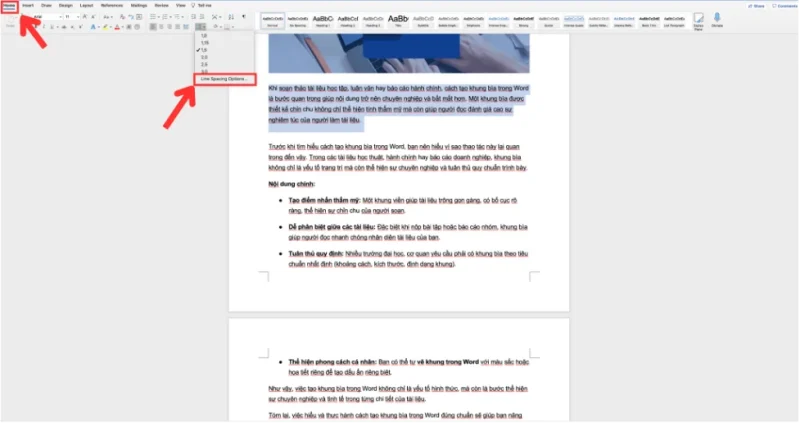
Task: Apply yellow text highlight color
Action: click(105, 27)
